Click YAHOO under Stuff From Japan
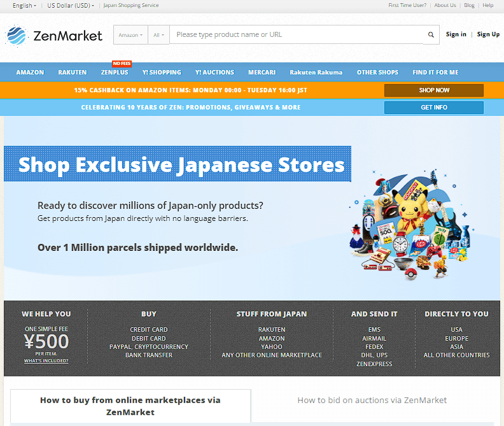 (272, 347)
